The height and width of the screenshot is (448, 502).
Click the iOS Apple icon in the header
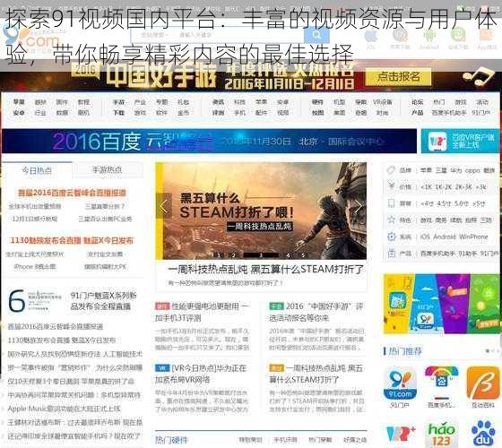(x=371, y=36)
